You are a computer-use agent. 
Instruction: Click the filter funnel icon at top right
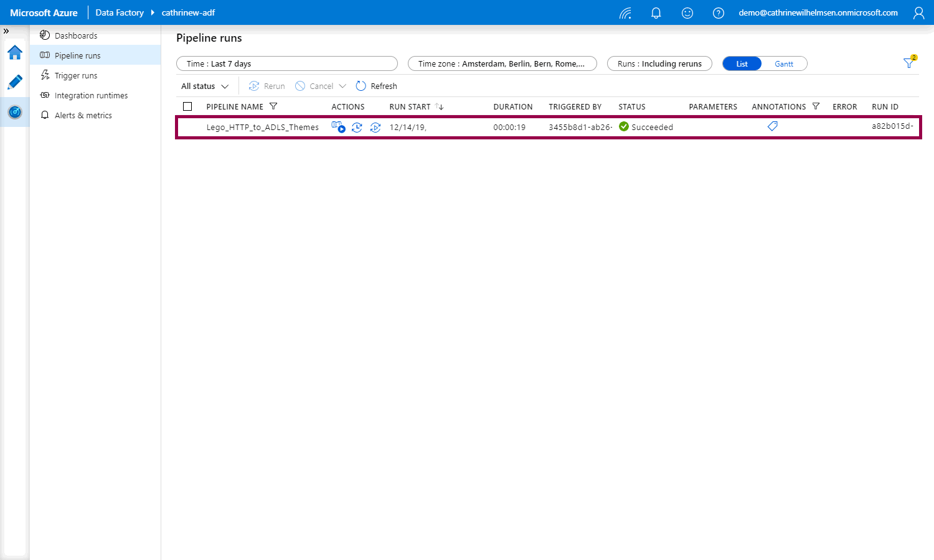pos(909,63)
